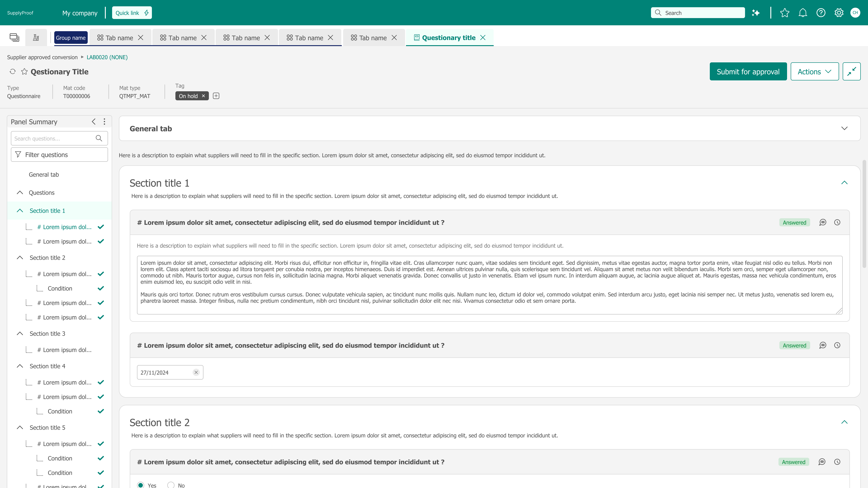Select General tab in sidebar tree
The width and height of the screenshot is (868, 488).
click(x=44, y=174)
